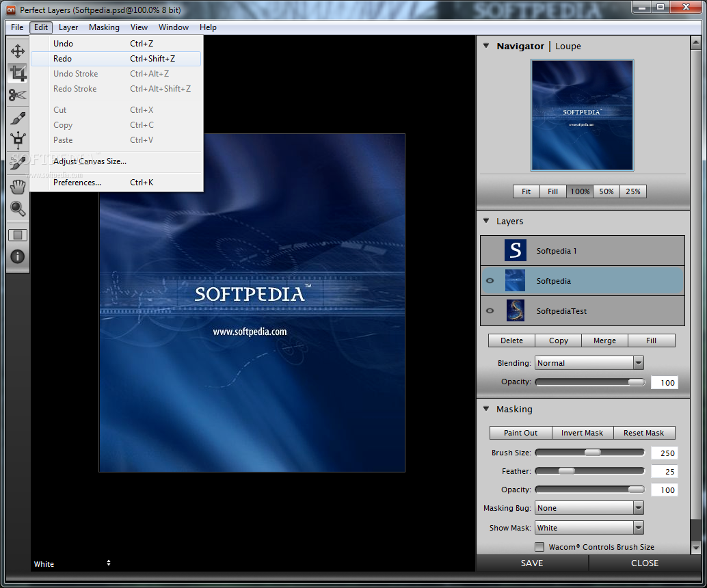Click the square screen-mode icon in toolbar
This screenshot has height=588, width=707.
[x=18, y=235]
